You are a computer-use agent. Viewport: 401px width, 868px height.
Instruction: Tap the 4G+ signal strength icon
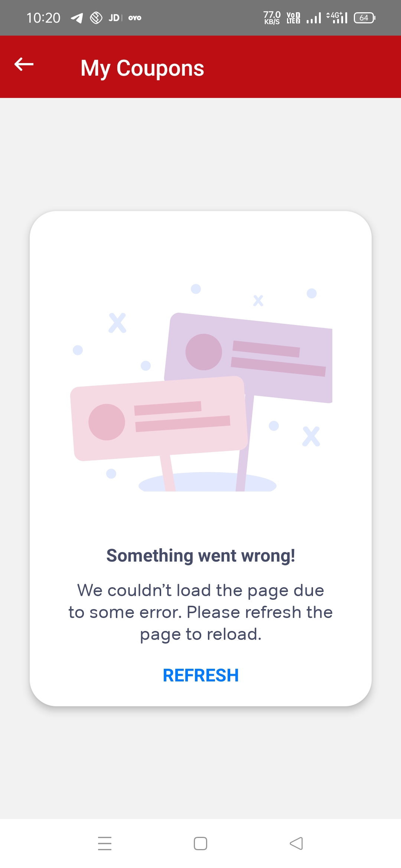tap(337, 18)
